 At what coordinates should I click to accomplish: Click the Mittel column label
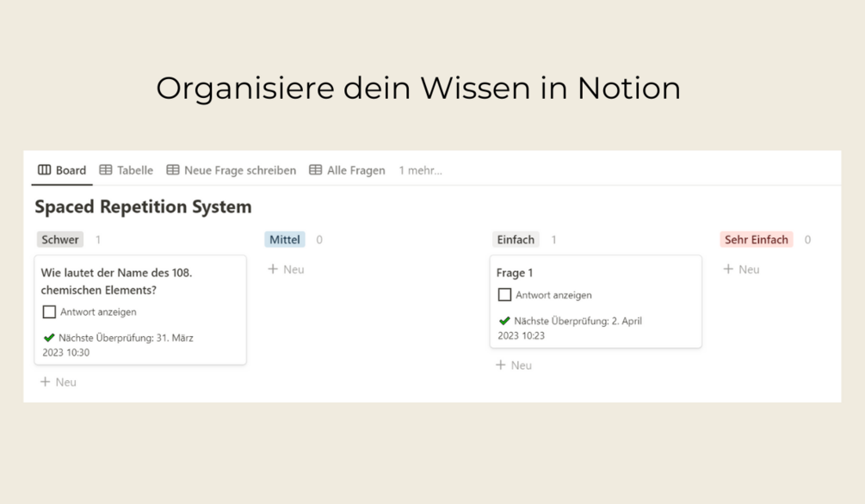tap(285, 239)
